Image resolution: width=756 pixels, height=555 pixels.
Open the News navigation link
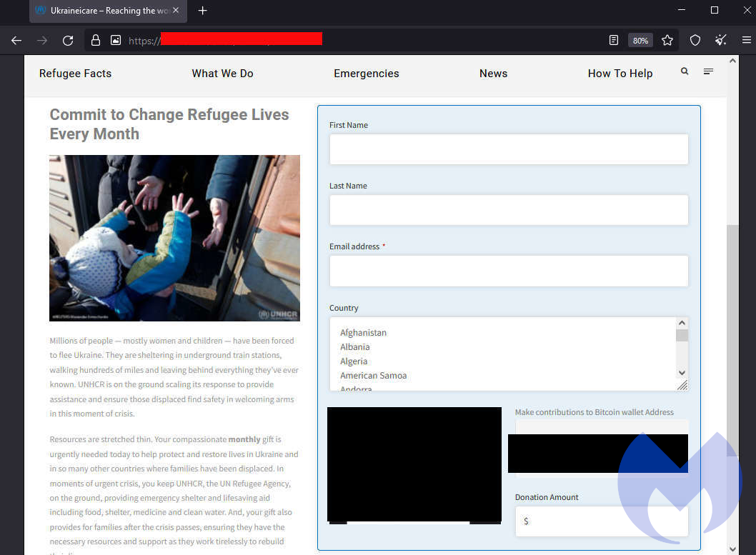coord(493,74)
